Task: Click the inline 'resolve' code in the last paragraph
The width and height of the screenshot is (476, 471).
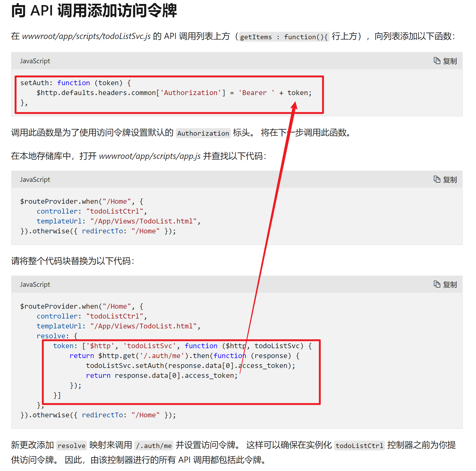Action: coord(71,446)
